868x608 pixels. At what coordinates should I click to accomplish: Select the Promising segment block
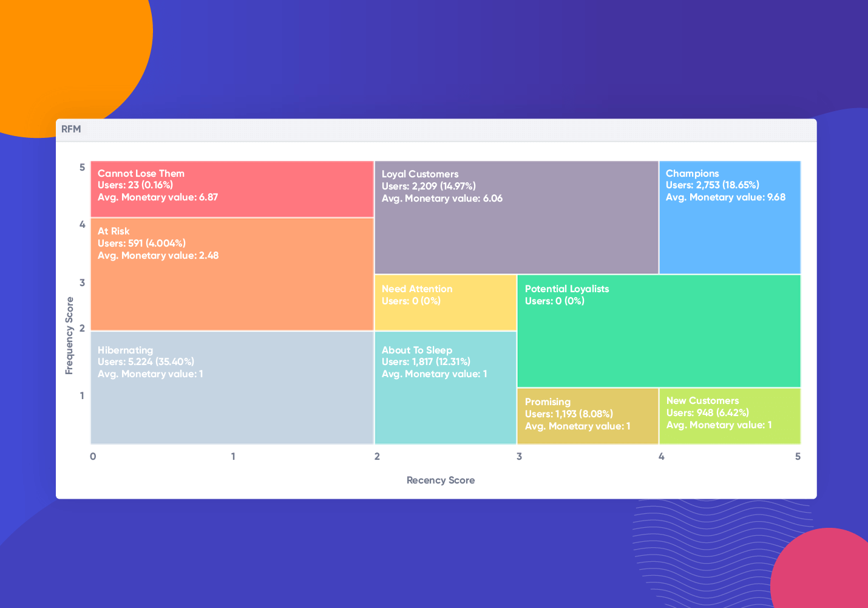tap(588, 416)
